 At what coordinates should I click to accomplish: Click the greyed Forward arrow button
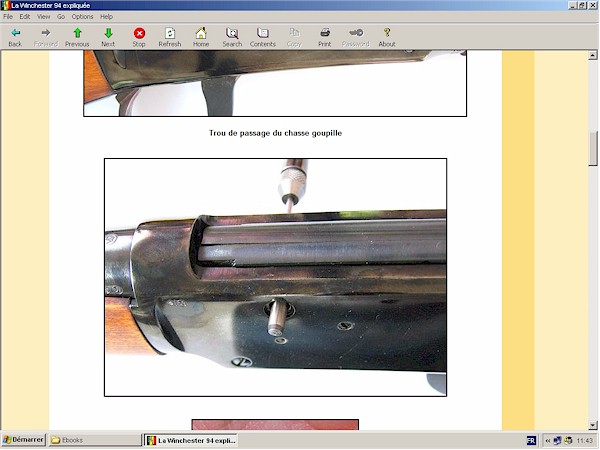click(46, 37)
